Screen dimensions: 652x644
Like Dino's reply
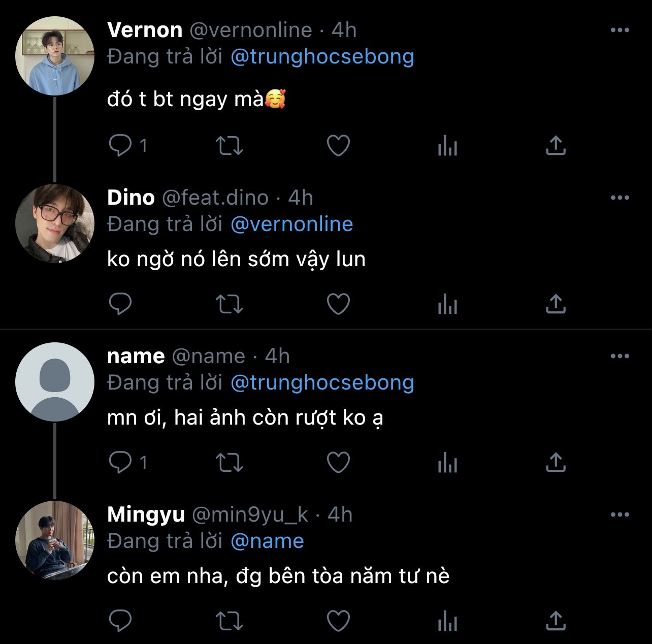pyautogui.click(x=338, y=304)
